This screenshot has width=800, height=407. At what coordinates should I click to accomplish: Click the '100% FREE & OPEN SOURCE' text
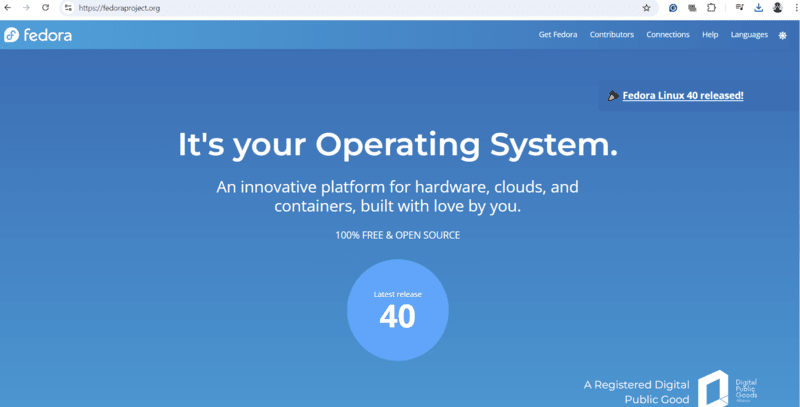pos(397,235)
